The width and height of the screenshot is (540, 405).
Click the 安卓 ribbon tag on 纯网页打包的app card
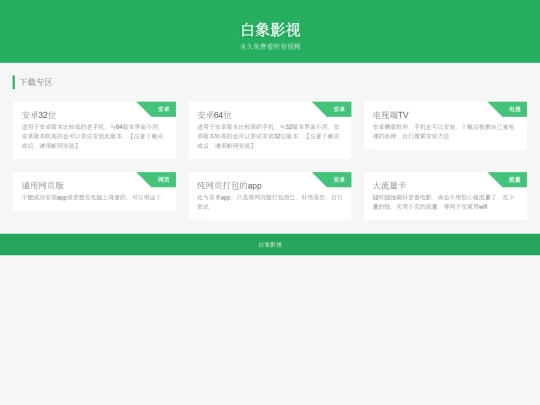coord(339,179)
